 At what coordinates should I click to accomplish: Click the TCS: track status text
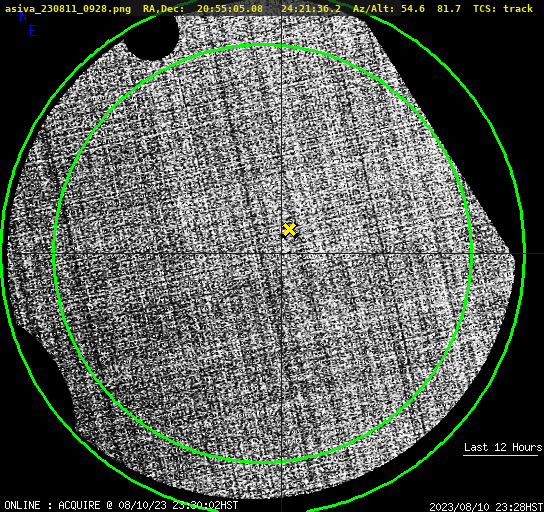tap(503, 8)
